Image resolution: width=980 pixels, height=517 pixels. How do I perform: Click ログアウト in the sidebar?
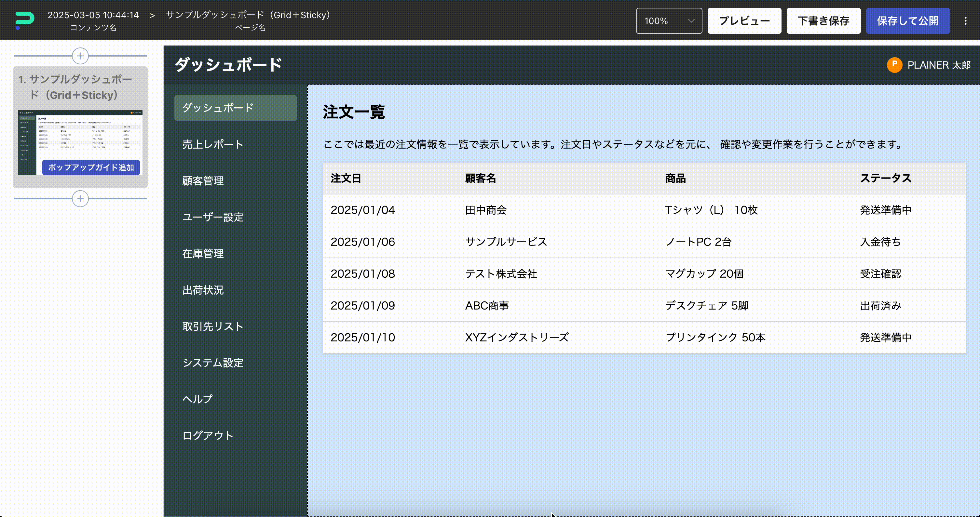[208, 436]
